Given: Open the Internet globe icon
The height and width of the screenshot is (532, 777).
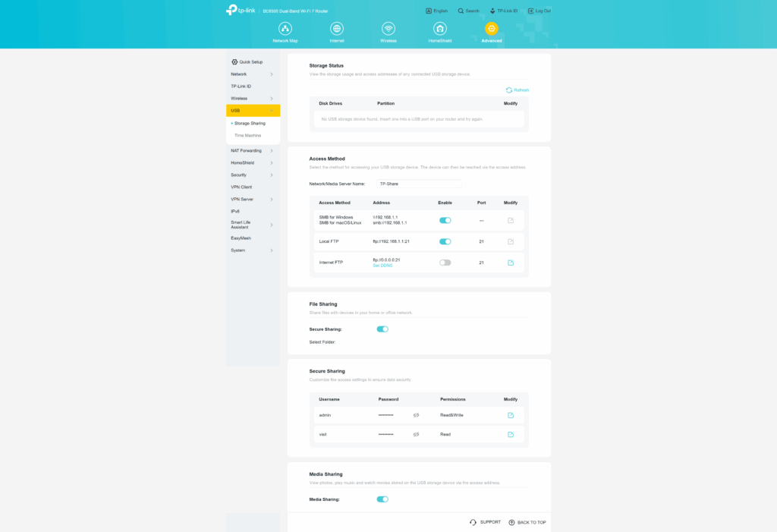Looking at the screenshot, I should pos(337,28).
